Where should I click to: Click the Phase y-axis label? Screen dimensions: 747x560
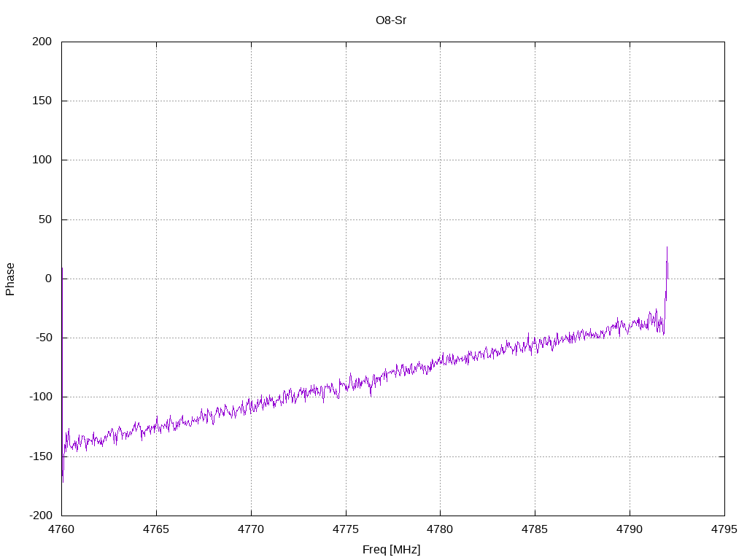pos(10,279)
